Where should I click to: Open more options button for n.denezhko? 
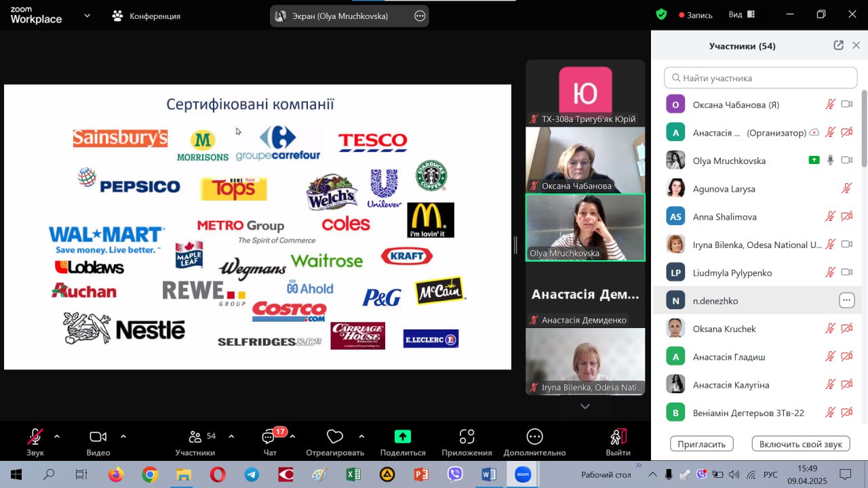pos(846,301)
